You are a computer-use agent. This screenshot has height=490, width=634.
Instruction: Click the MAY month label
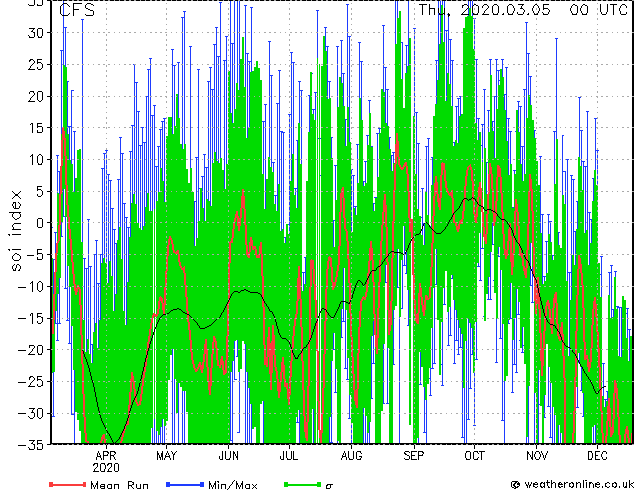click(167, 456)
